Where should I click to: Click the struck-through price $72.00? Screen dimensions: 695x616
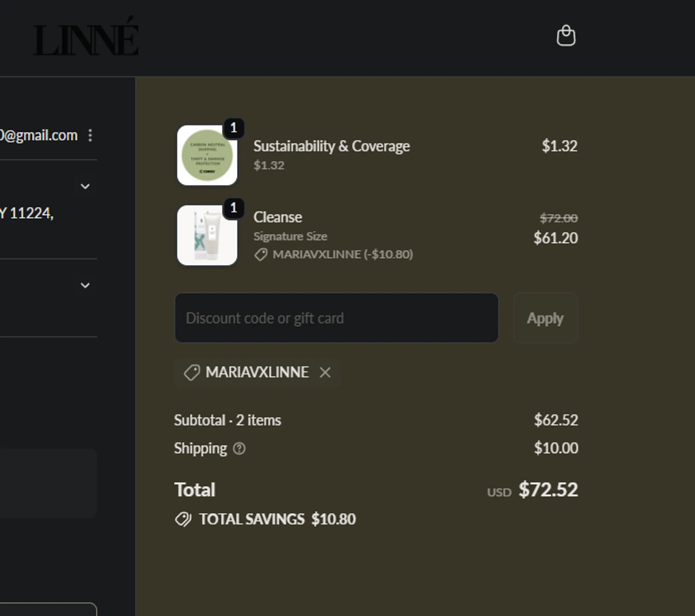[x=559, y=218]
